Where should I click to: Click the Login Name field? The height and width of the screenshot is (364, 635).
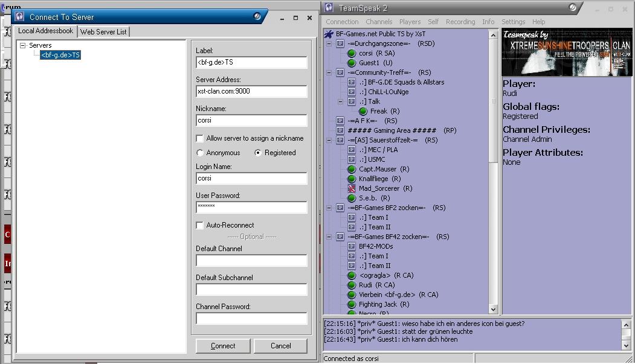coord(251,178)
